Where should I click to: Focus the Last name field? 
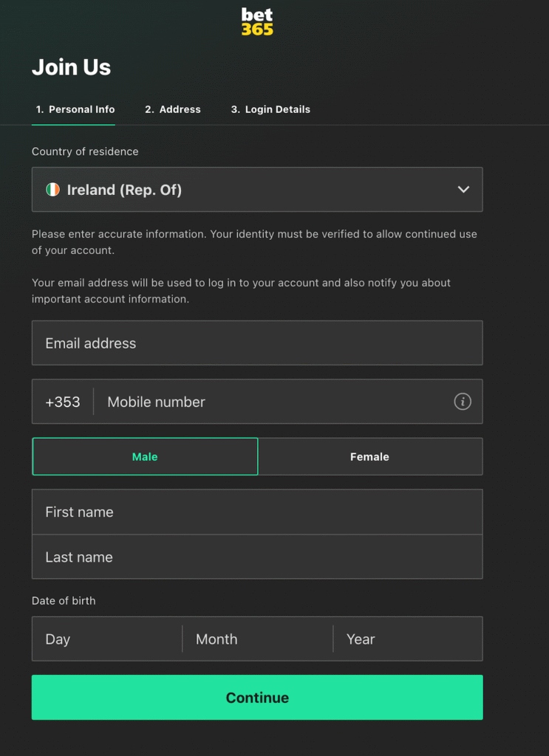257,557
